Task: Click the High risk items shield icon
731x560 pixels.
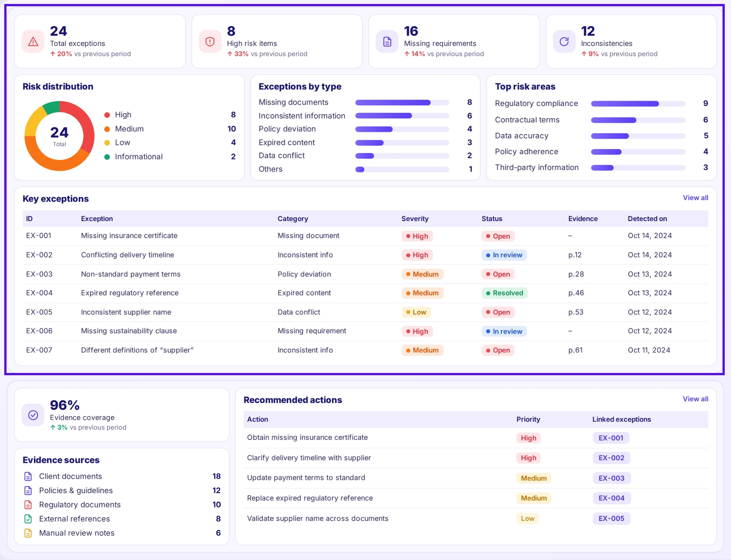Action: (210, 42)
